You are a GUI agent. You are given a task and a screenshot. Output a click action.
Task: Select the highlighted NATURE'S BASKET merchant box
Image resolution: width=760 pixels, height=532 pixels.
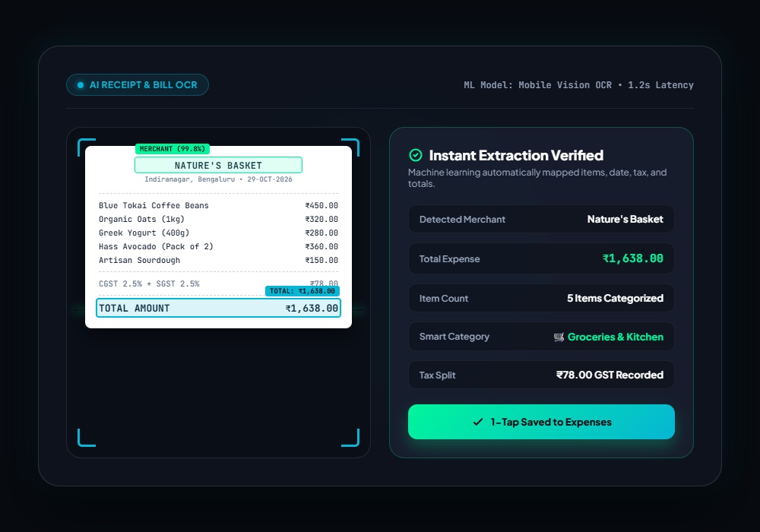click(x=218, y=165)
